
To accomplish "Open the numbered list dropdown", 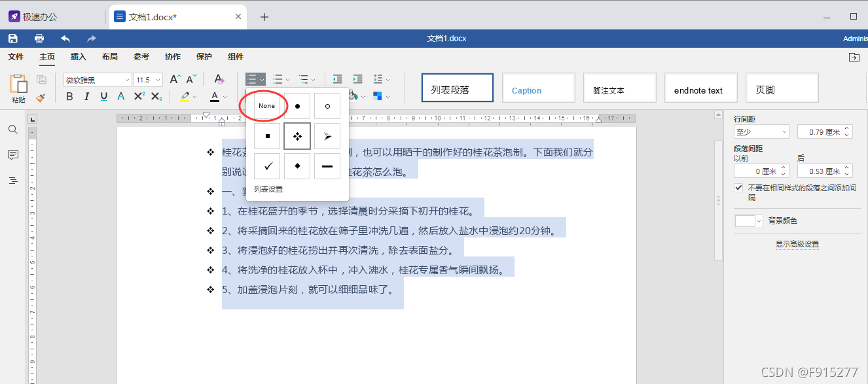I will pos(287,80).
